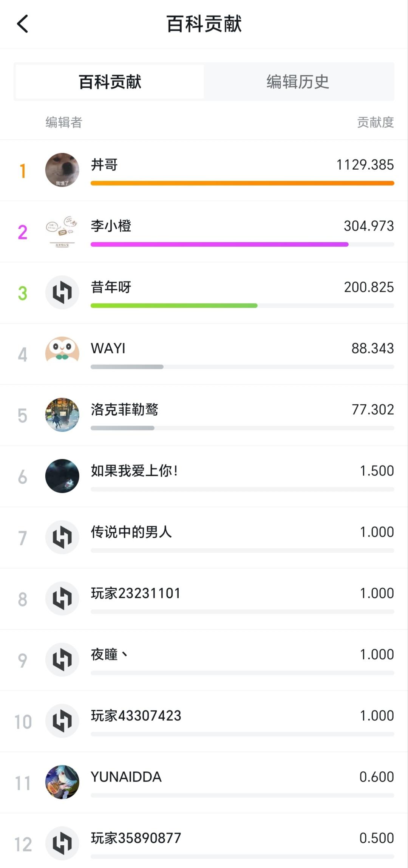Tap WAYI's 88.343 contribution score
Viewport: 408px width, 868px height.
pos(372,348)
